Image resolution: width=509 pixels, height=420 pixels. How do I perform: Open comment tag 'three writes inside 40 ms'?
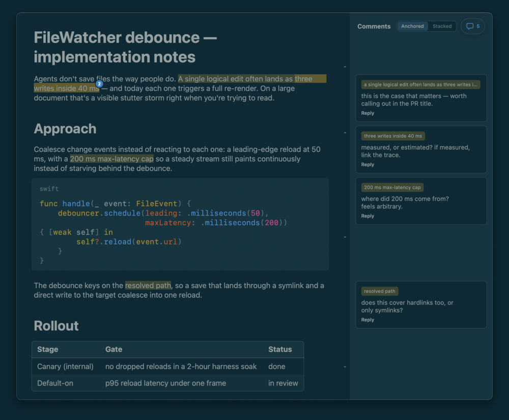[393, 136]
